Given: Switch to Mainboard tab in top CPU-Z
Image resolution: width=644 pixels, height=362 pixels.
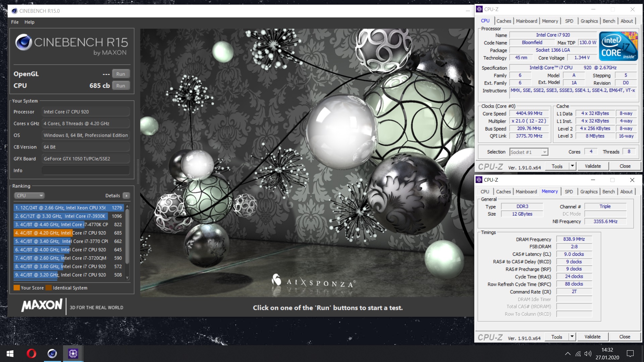Looking at the screenshot, I should tap(527, 21).
